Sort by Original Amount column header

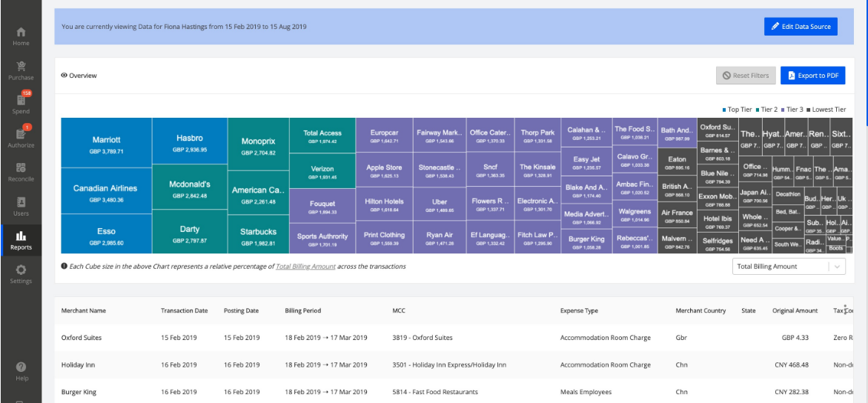pyautogui.click(x=795, y=310)
